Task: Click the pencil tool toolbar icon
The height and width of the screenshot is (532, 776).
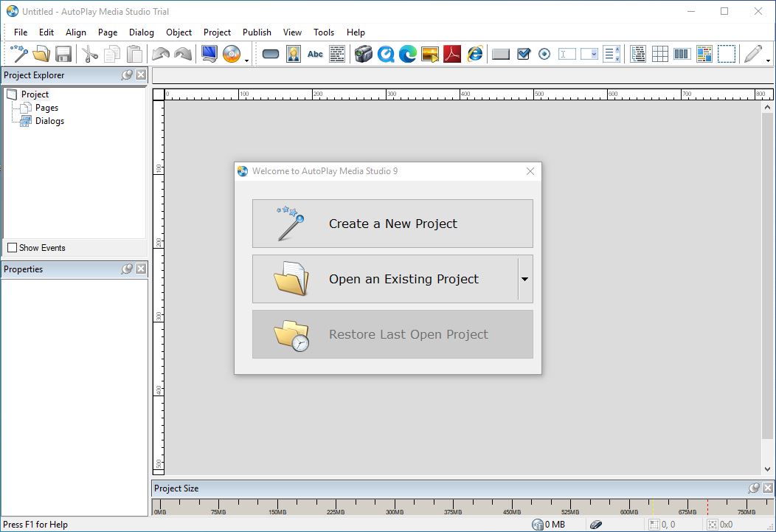Action: [x=752, y=53]
